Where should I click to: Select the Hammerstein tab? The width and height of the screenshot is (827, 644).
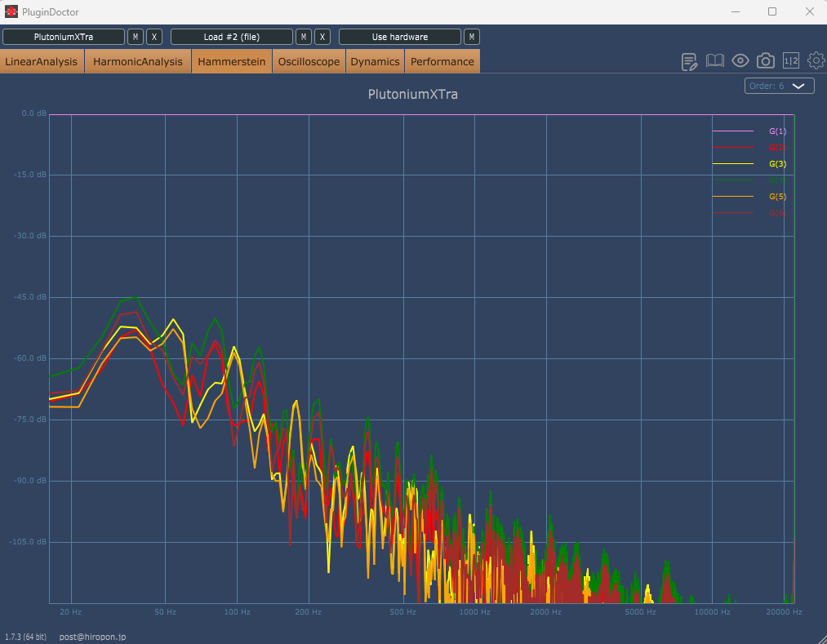(232, 62)
